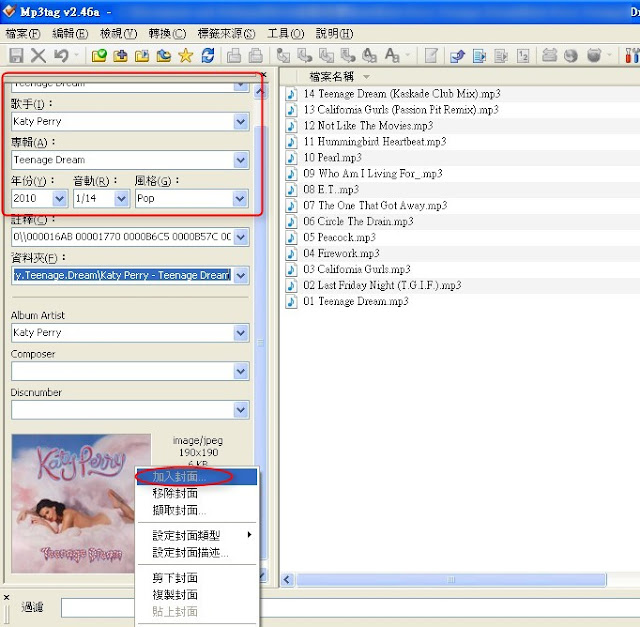
Task: Expand the Discnumber dropdown
Action: point(241,410)
